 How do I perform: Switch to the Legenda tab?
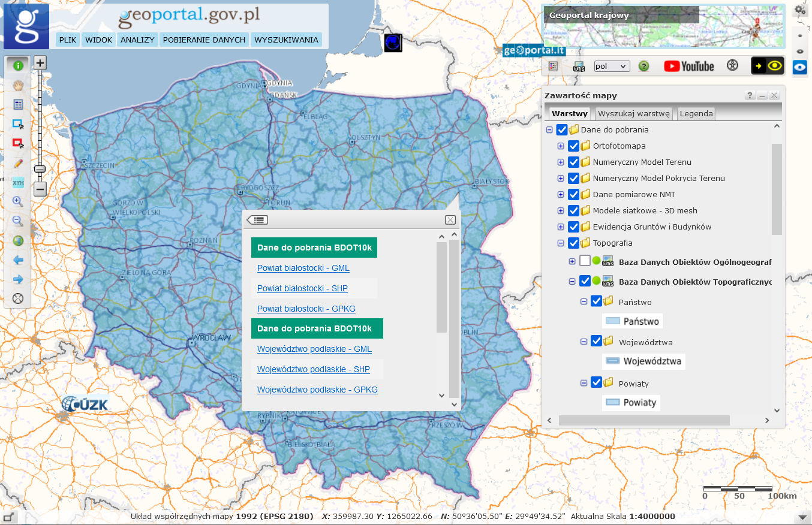696,113
